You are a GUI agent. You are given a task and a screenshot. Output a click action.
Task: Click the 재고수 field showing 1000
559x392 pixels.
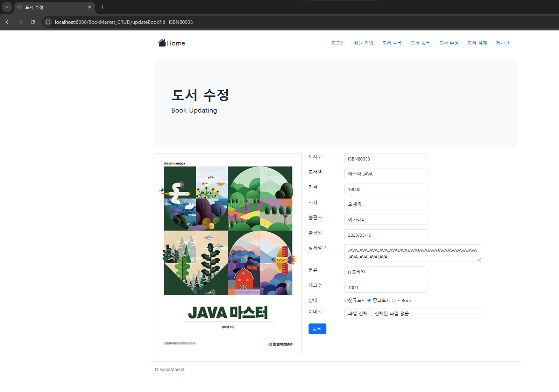[x=385, y=287]
